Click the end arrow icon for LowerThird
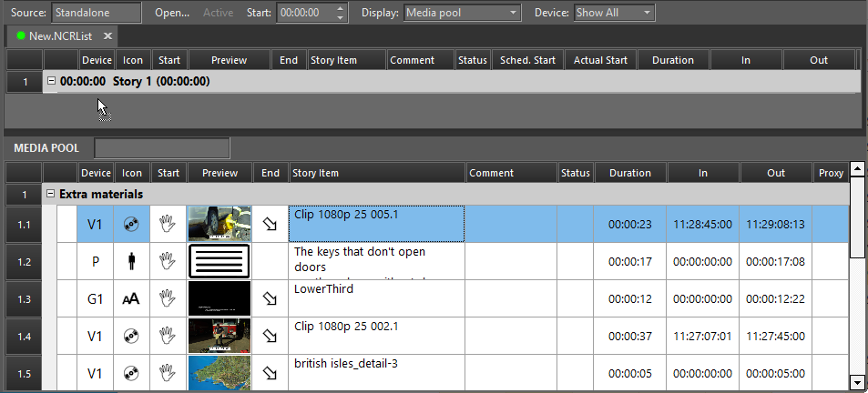Screen dimensions: 868x393 tap(270, 298)
